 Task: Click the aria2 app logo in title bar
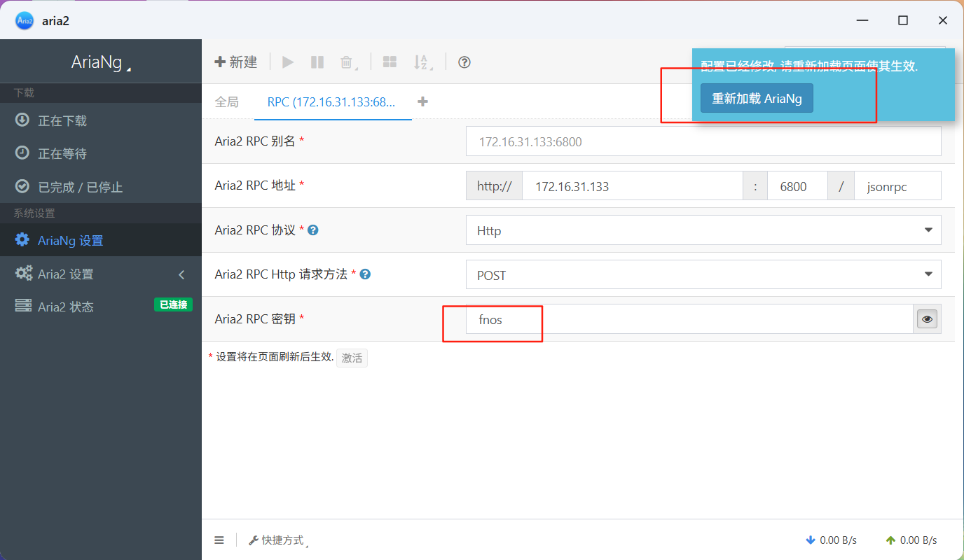(25, 20)
